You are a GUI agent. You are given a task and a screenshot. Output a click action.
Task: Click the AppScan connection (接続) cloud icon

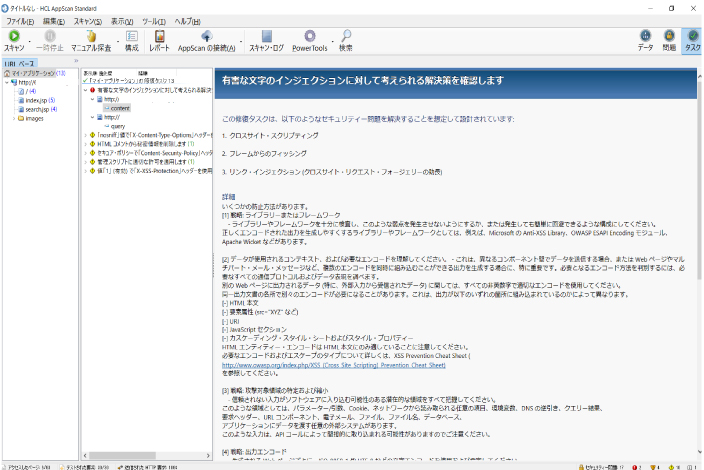pyautogui.click(x=207, y=36)
